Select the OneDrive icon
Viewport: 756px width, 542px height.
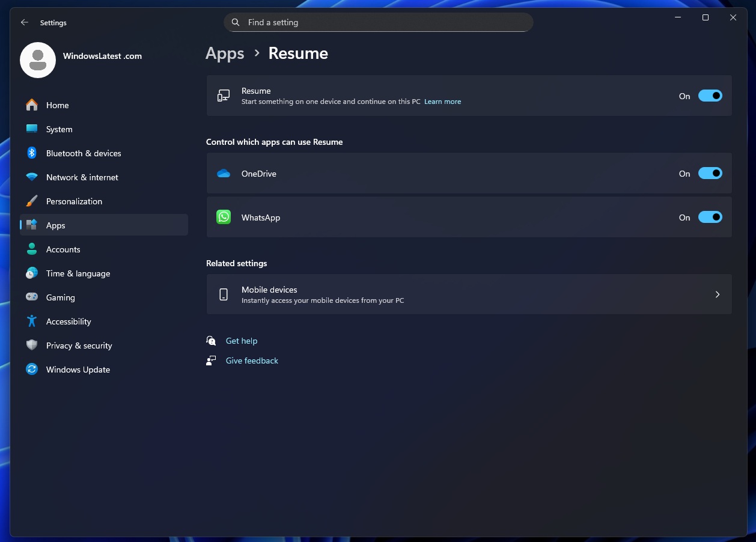[x=224, y=173]
